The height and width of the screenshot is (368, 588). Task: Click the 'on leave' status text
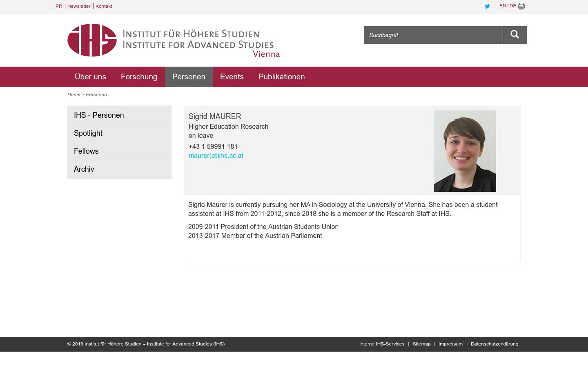(x=201, y=136)
